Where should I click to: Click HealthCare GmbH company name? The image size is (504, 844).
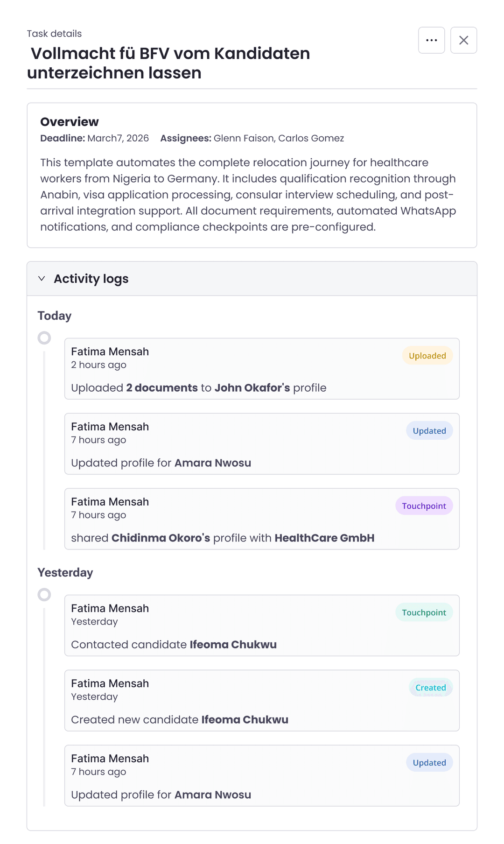click(x=324, y=538)
